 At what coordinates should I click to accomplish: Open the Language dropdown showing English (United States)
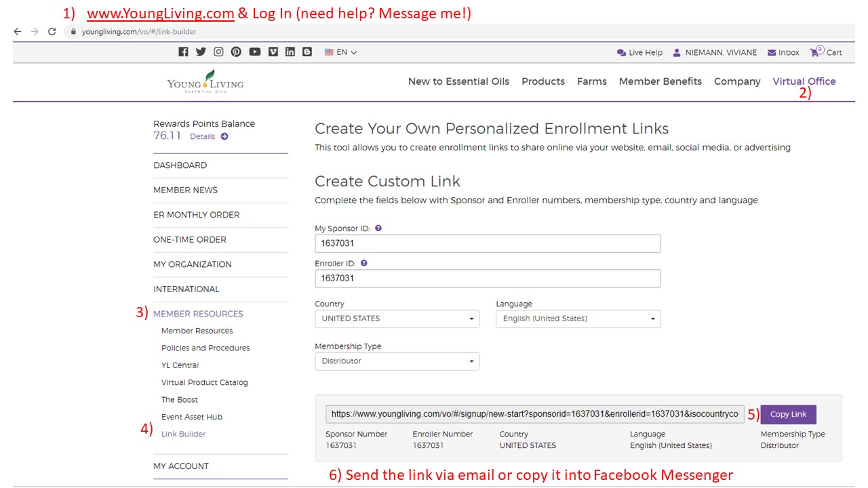click(x=578, y=319)
